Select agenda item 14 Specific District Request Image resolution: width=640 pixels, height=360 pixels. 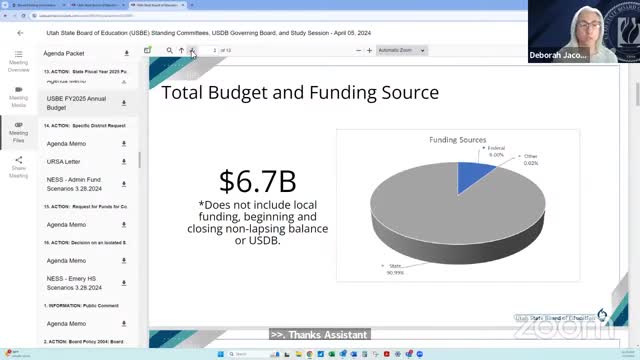[84, 126]
